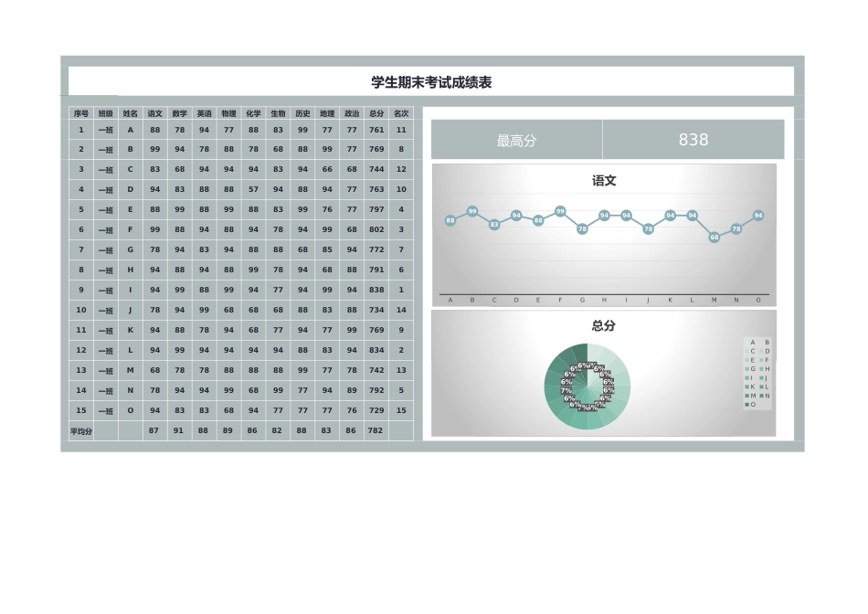
Task: Select total score cell 792
Action: (376, 390)
